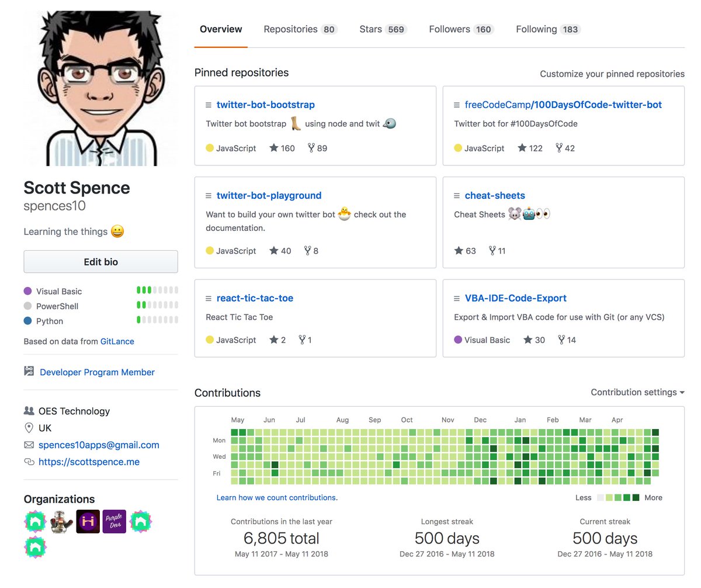
Task: Switch to the Repositories tab
Action: click(290, 29)
